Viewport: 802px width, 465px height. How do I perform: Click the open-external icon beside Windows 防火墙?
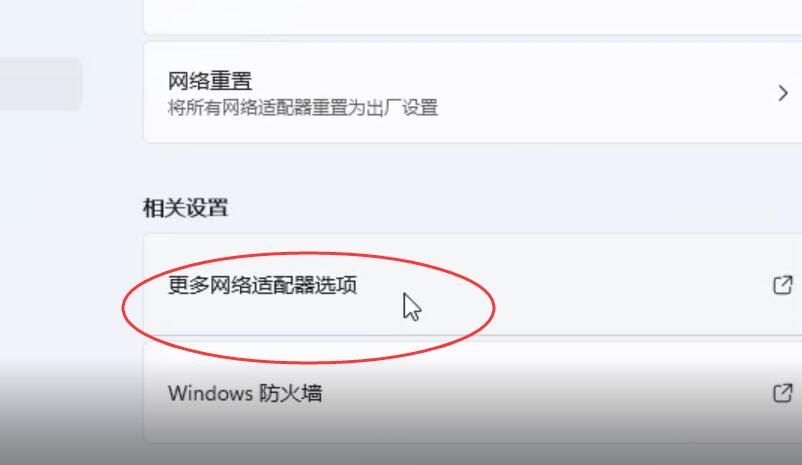(x=783, y=393)
